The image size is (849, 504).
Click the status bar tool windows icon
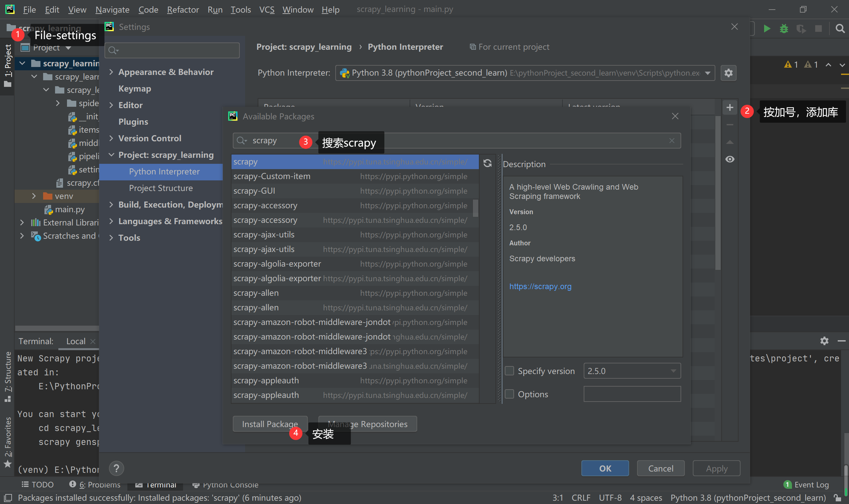8,498
